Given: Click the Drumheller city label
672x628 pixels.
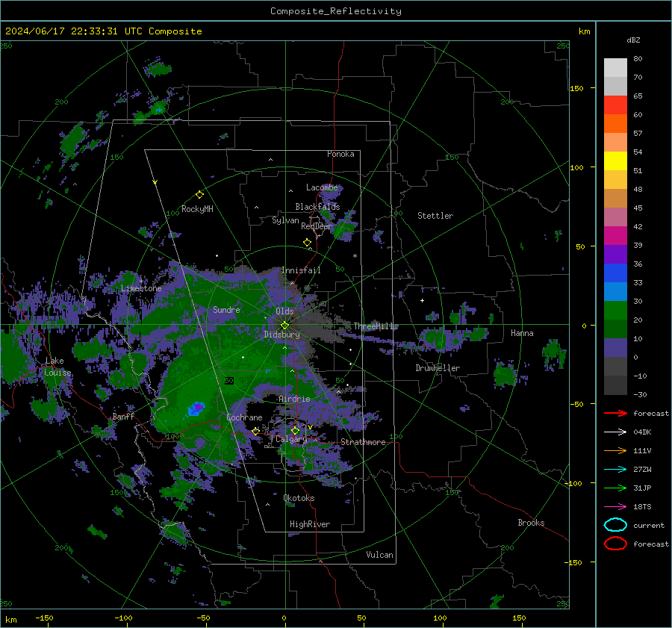Looking at the screenshot, I should pos(438,368).
